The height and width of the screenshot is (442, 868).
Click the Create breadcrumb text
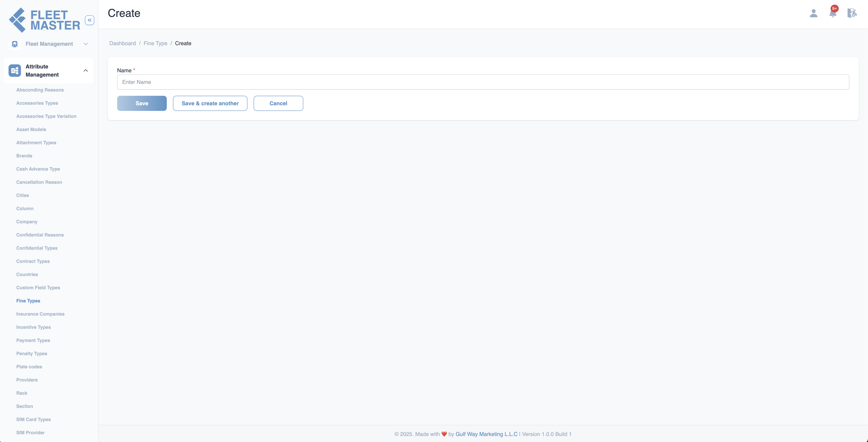183,43
